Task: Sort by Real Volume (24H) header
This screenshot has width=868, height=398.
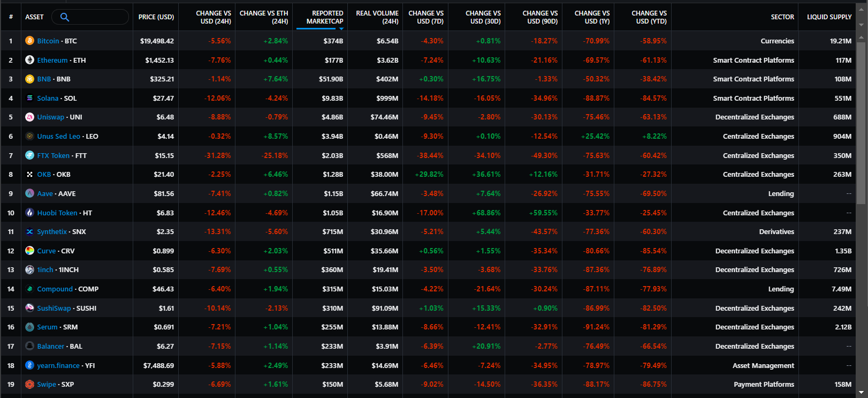Action: tap(377, 17)
